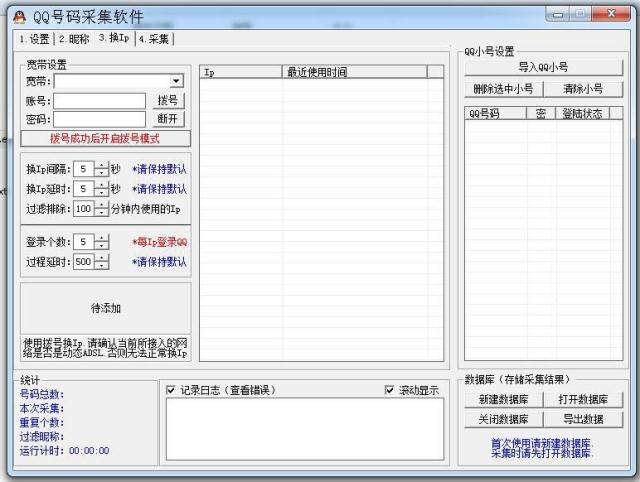This screenshot has width=640, height=482.
Task: Increase 登录个数 with its up arrow
Action: point(101,238)
